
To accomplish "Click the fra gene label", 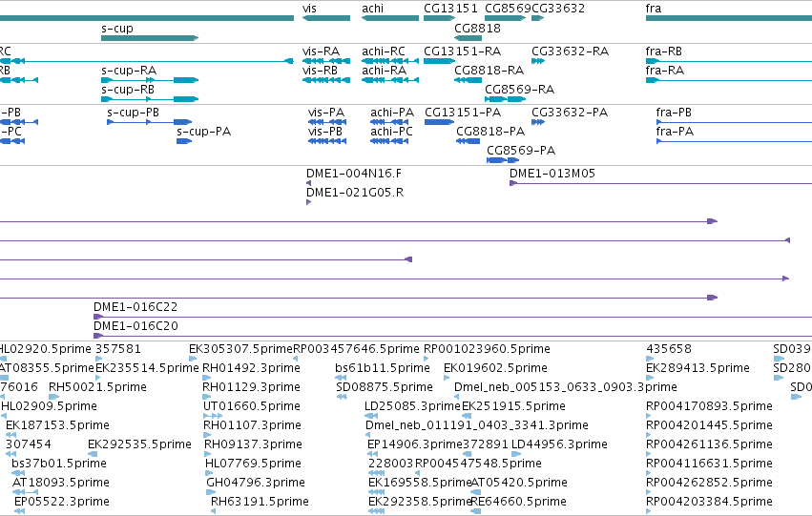I will 654,9.
